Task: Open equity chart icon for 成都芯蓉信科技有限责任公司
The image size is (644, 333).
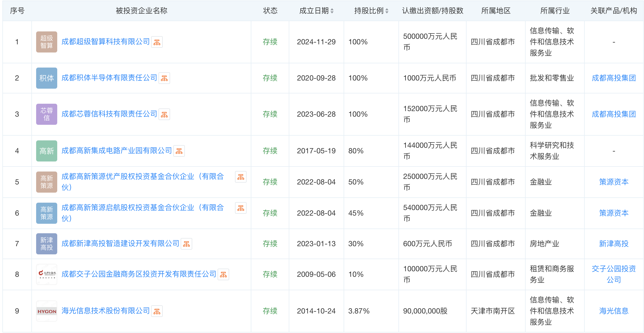Action: (164, 115)
